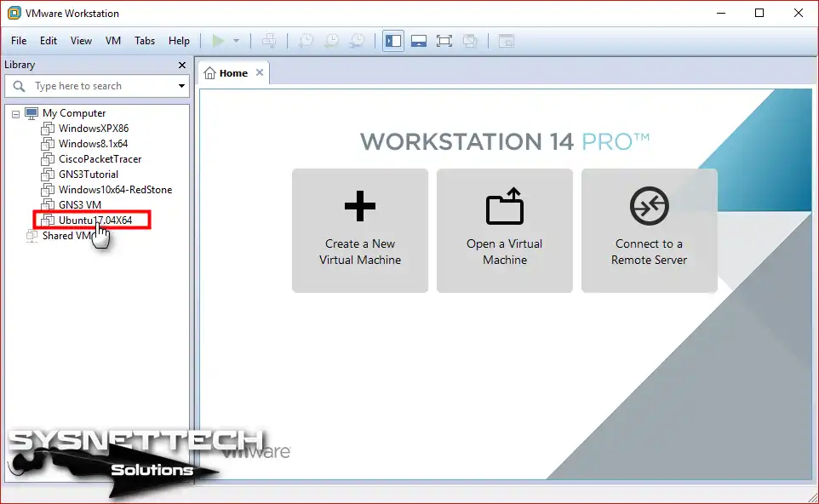Select the WindowsXPX86 virtual machine

point(94,129)
